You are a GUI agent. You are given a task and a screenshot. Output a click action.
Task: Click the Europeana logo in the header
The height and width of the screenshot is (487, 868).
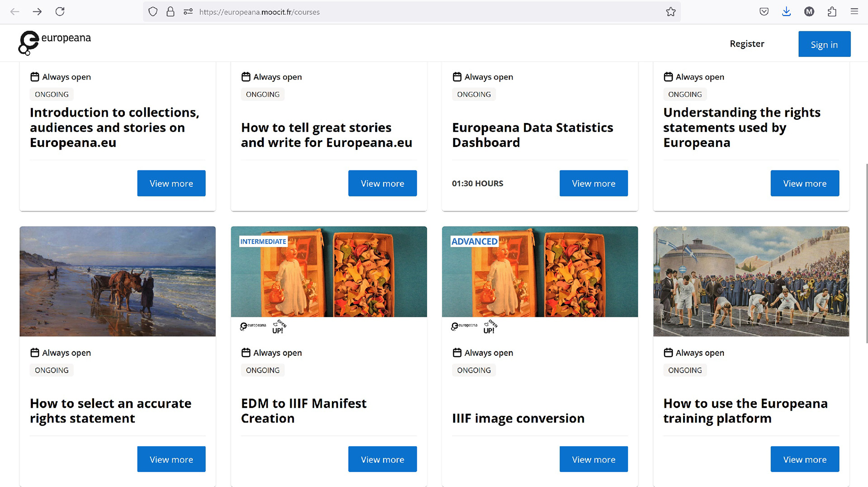pyautogui.click(x=55, y=43)
